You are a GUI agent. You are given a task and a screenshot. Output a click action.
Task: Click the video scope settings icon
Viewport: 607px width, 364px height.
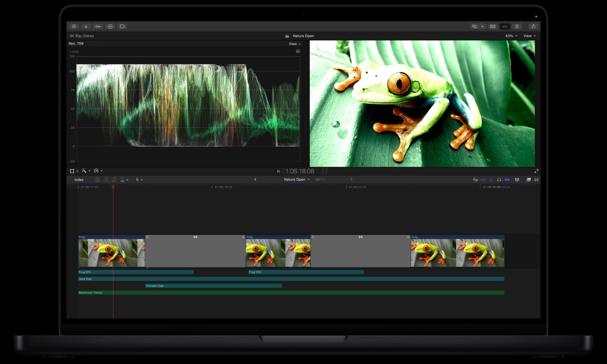(x=298, y=51)
